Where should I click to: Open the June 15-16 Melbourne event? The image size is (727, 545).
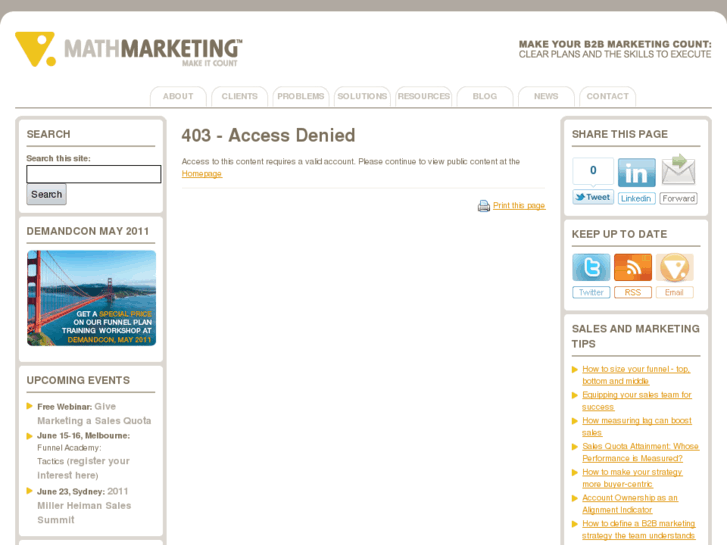83,455
